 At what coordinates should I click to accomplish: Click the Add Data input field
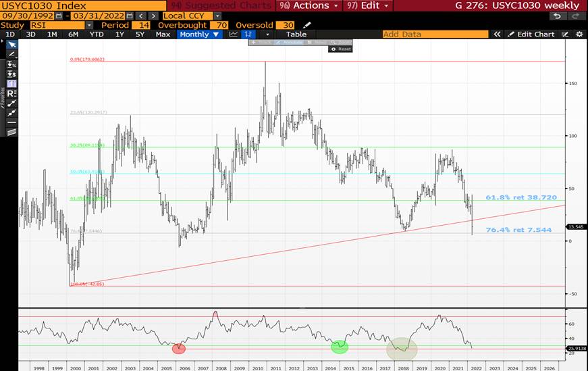[433, 34]
